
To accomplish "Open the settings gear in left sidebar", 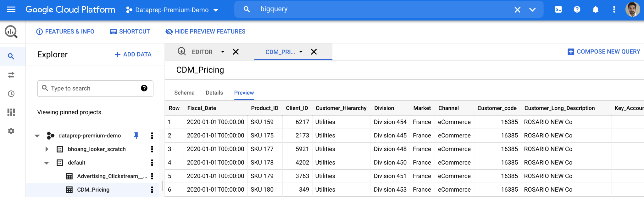I will tap(11, 131).
